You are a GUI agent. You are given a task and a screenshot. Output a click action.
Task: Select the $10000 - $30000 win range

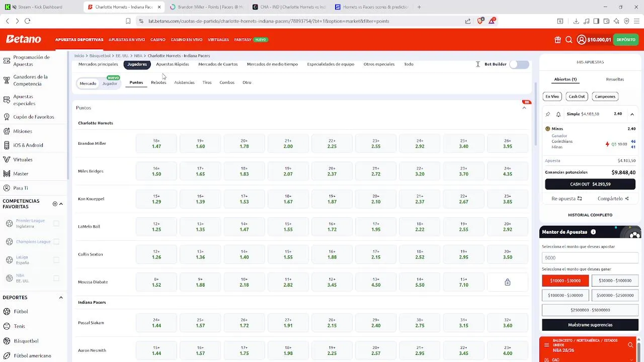pyautogui.click(x=565, y=281)
